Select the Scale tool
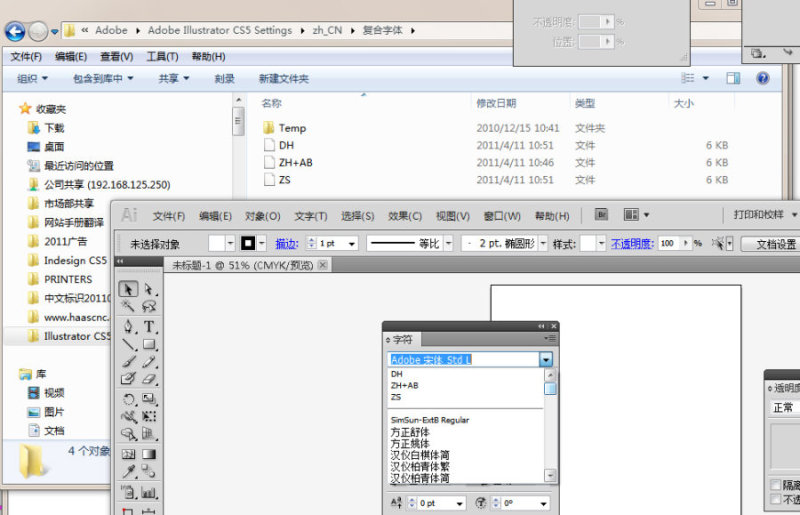 [x=149, y=399]
